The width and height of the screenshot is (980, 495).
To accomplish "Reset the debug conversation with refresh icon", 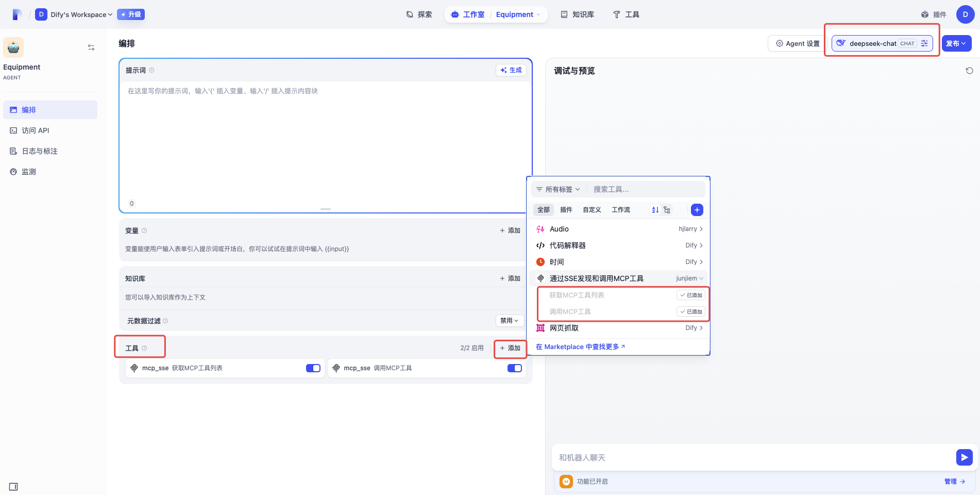I will tap(969, 71).
